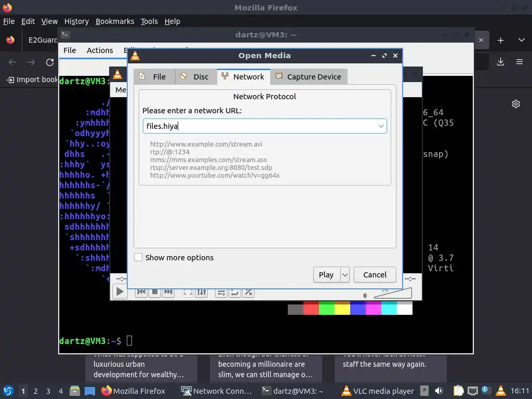Click the Firefox View icon left of tabs
Viewport: 532px width, 399px height.
10,40
